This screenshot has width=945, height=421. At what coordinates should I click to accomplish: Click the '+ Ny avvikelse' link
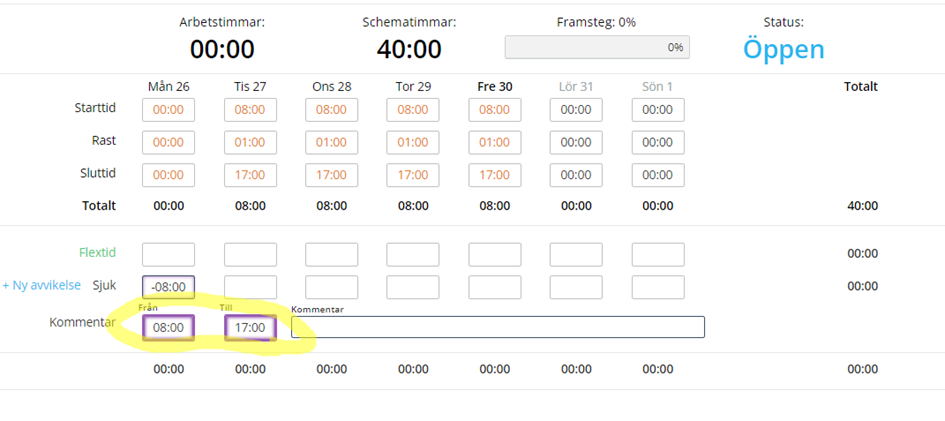click(41, 285)
